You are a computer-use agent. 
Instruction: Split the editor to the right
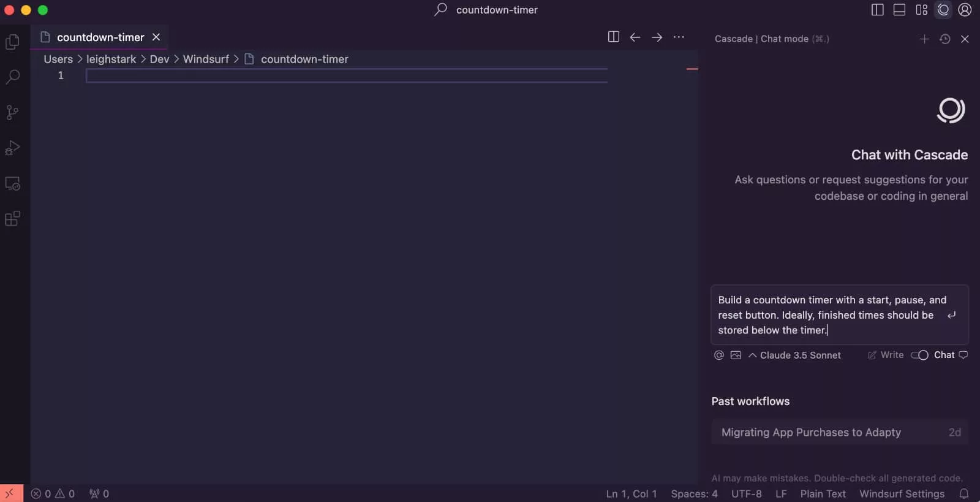pyautogui.click(x=613, y=37)
